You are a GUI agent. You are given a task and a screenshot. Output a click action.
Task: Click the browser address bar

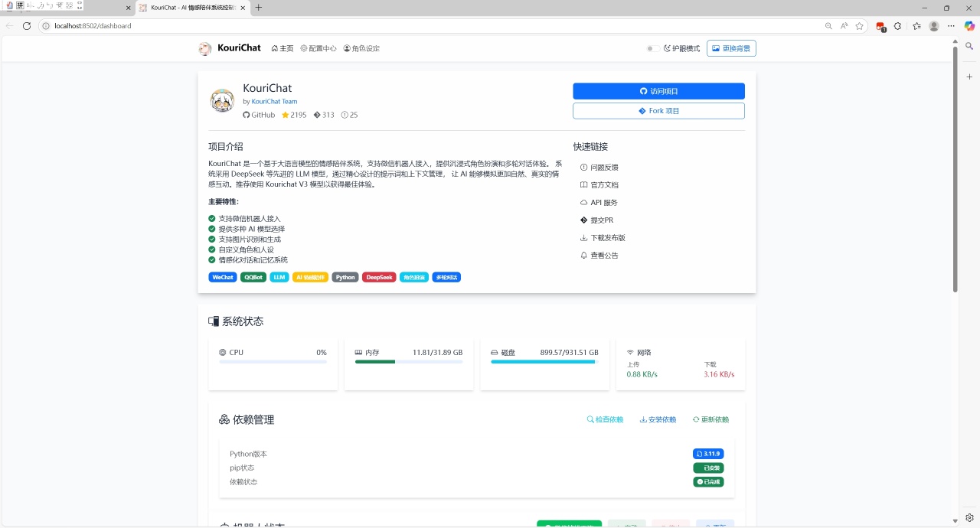(x=429, y=26)
